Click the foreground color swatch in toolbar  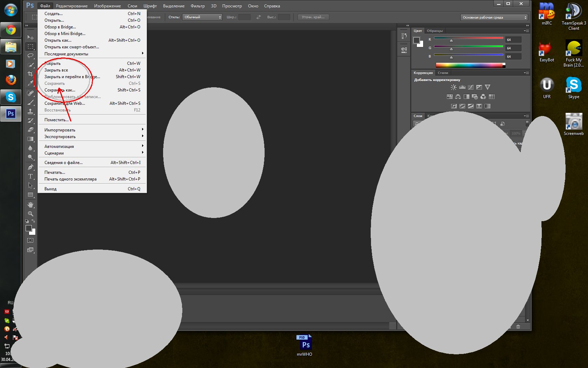coord(29,228)
